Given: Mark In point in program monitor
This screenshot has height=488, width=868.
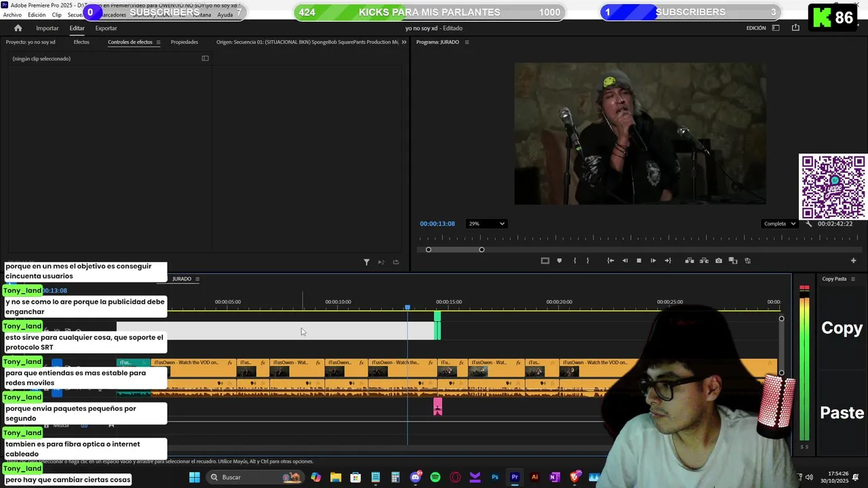Looking at the screenshot, I should click(574, 261).
